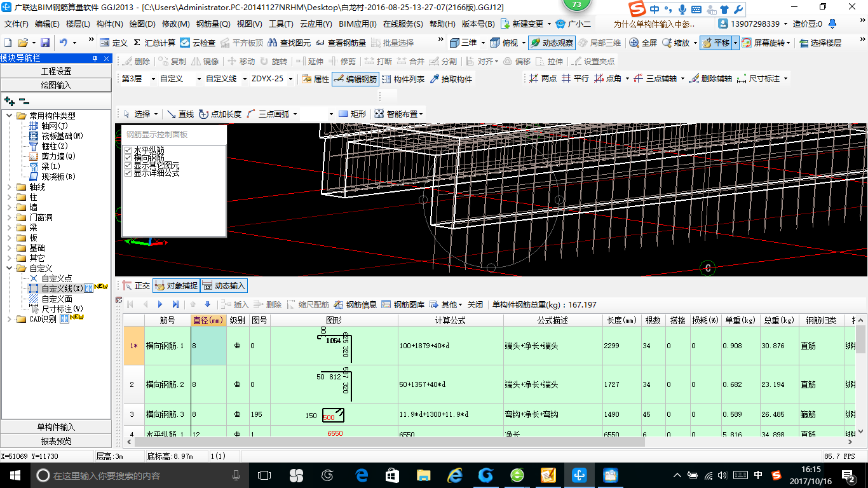Screen dimensions: 868x488
Task: Go to next rebar row arrow
Action: click(161, 304)
